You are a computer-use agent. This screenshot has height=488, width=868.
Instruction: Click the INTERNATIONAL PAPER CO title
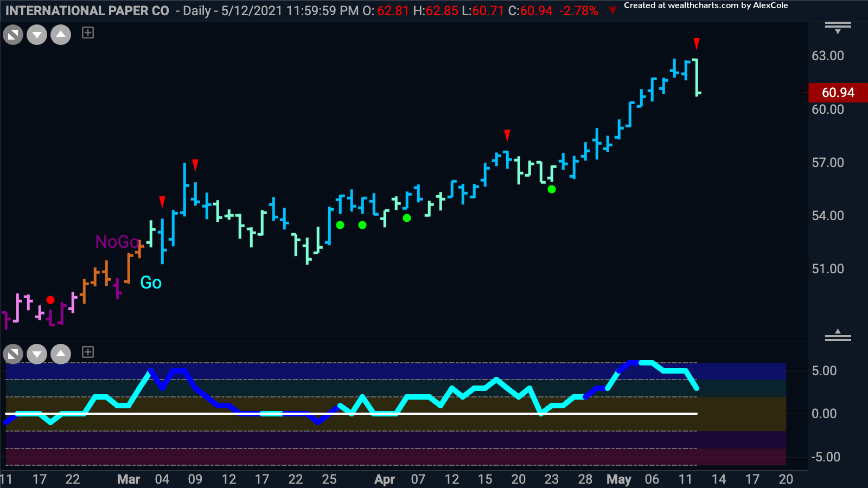[87, 11]
